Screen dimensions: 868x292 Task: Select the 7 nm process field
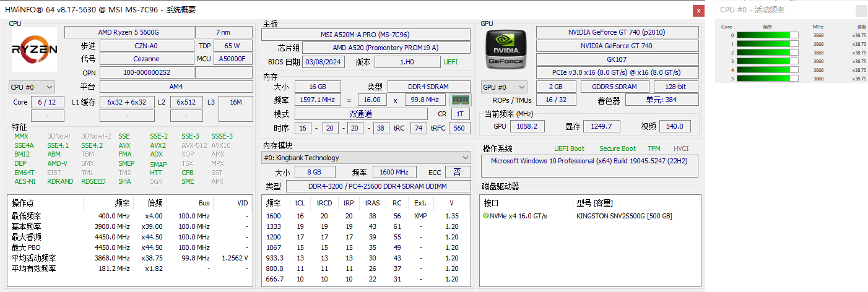[x=224, y=32]
